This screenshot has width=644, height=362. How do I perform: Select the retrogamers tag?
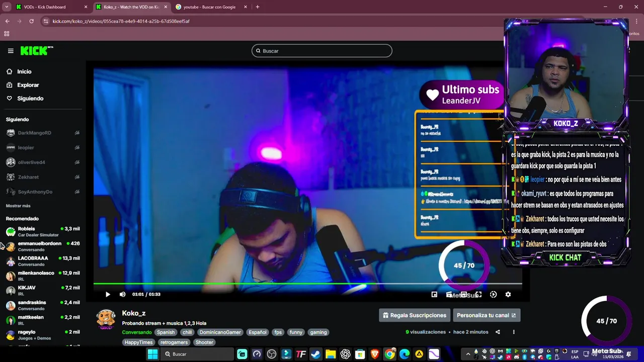tap(174, 342)
